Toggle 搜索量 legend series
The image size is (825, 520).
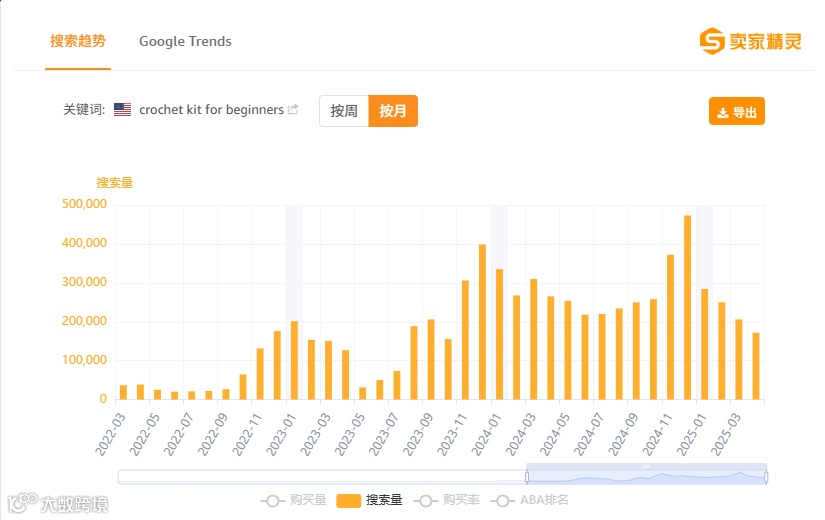tap(369, 500)
